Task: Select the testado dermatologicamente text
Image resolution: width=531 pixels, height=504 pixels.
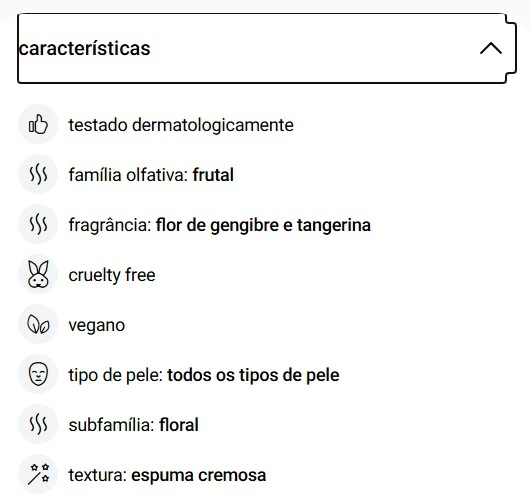Action: pos(181,125)
